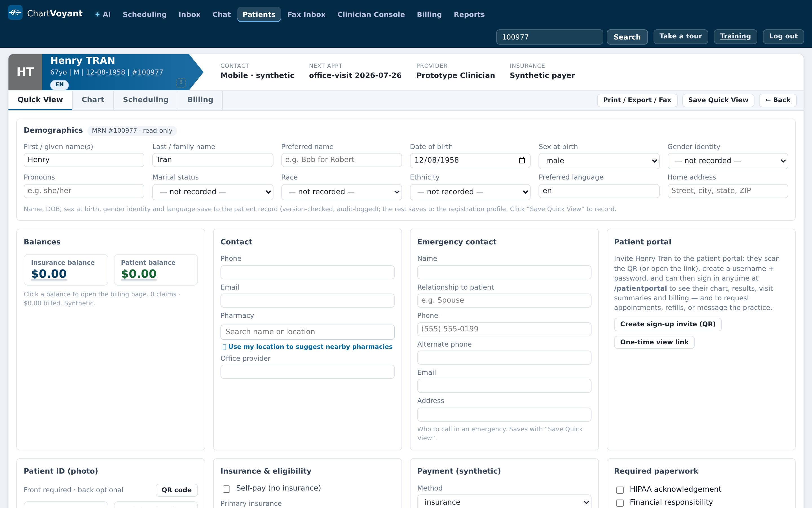
Task: Click Save Quick View button
Action: coord(718,100)
